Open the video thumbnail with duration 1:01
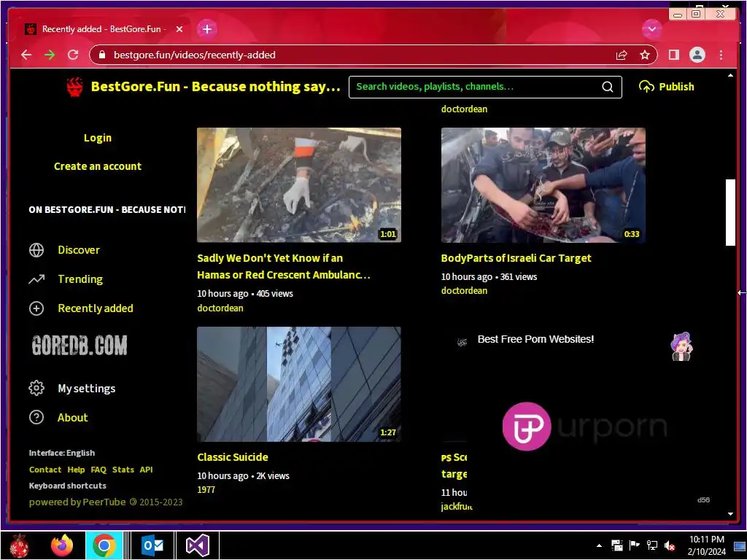The height and width of the screenshot is (560, 747). 299,185
